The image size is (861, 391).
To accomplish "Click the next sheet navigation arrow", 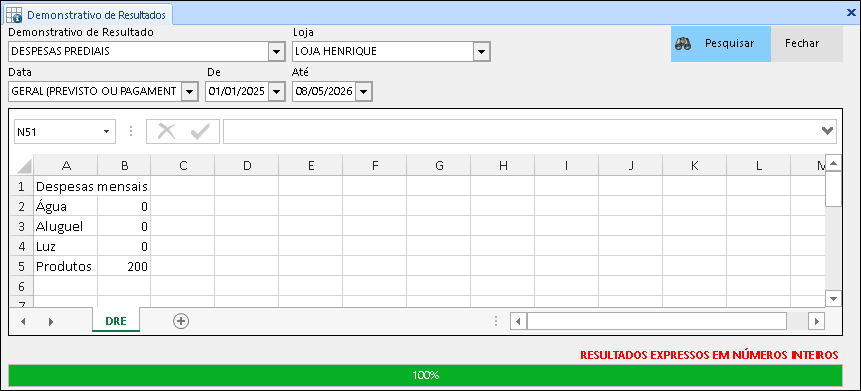I will (51, 322).
